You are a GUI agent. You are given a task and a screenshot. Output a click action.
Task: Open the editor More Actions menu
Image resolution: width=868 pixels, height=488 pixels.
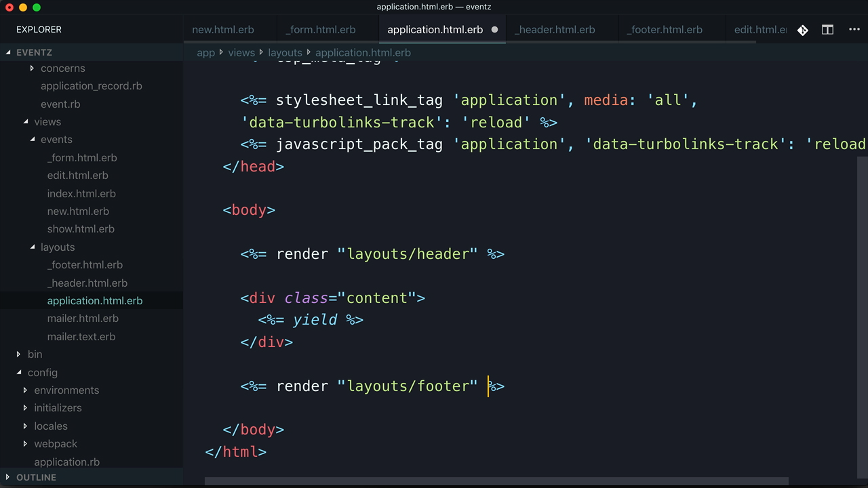854,30
